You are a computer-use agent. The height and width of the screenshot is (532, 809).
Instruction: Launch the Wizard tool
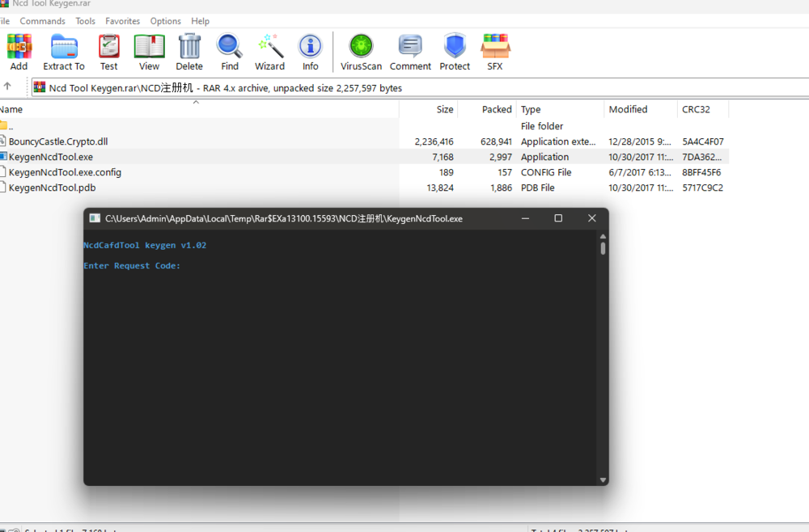[269, 49]
